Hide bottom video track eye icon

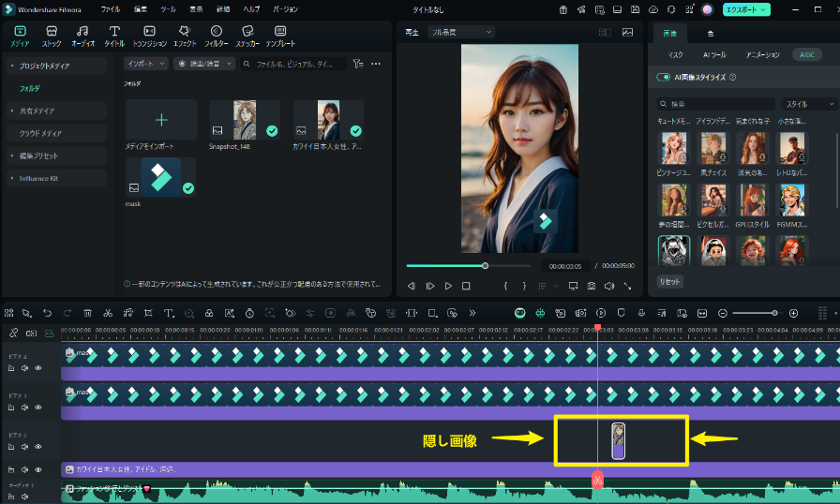38,469
